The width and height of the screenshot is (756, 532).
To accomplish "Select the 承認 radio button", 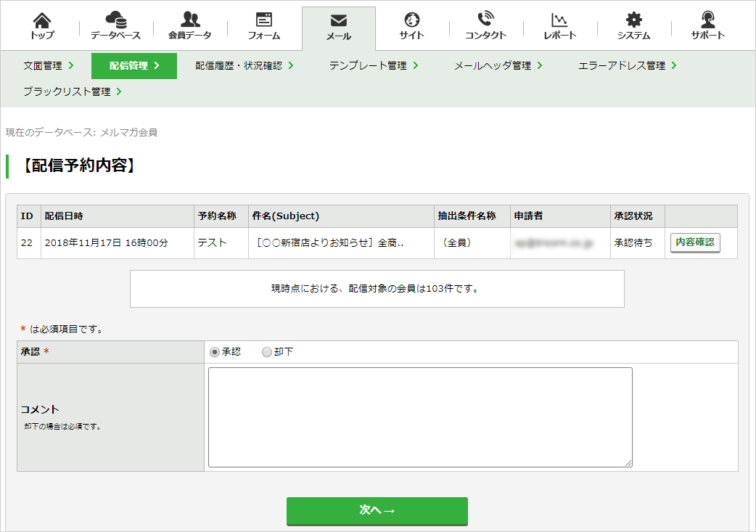I will tap(215, 352).
